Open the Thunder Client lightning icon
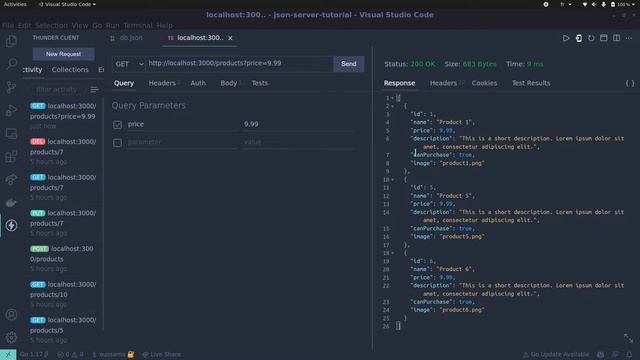Viewport: 640px width, 360px height. coord(11,225)
